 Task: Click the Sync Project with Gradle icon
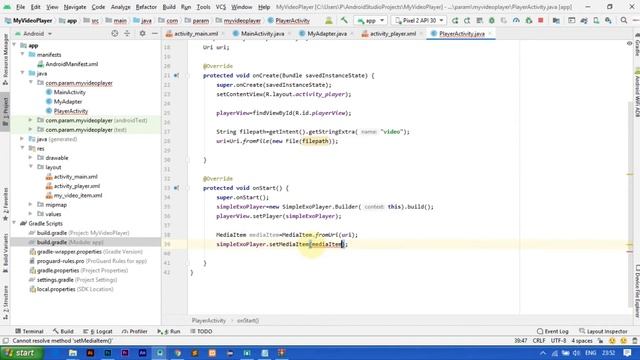point(584,20)
